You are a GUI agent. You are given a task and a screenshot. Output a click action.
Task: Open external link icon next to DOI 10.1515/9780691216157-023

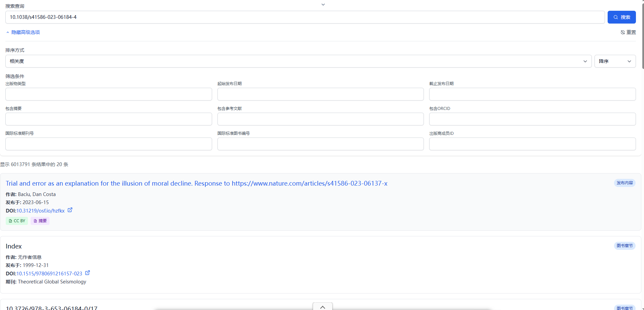point(88,273)
